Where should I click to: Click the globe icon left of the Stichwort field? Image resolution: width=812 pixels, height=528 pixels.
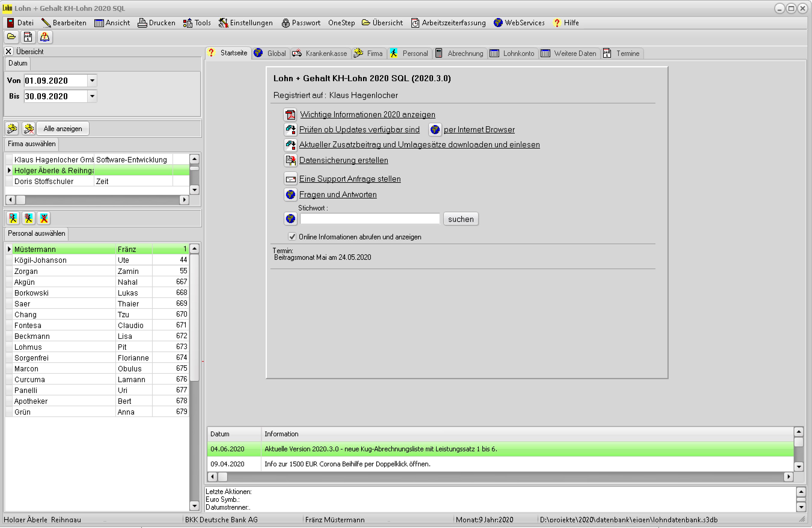[x=290, y=219]
